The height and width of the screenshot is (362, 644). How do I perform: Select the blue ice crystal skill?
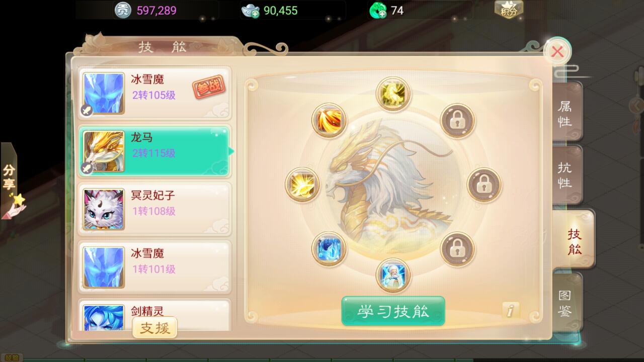click(329, 249)
